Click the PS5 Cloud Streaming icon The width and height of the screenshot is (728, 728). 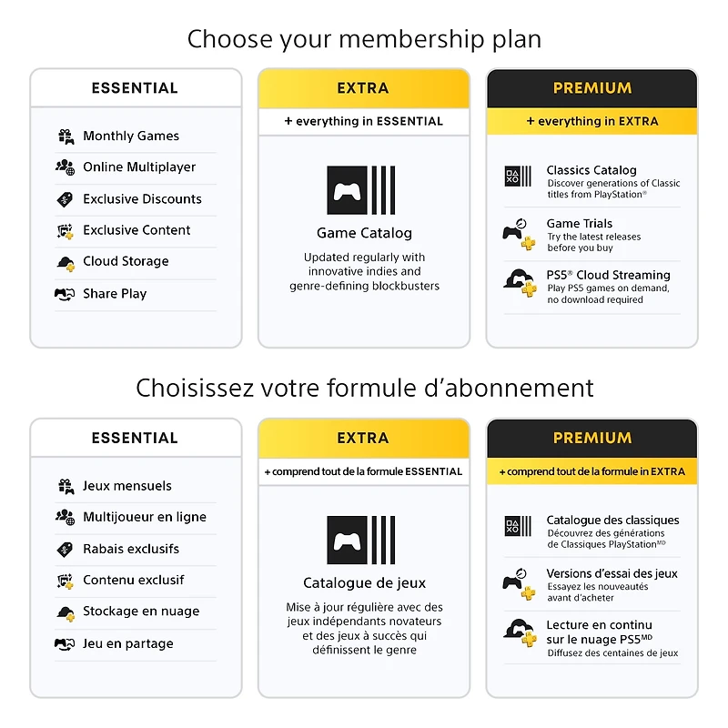coord(520,283)
